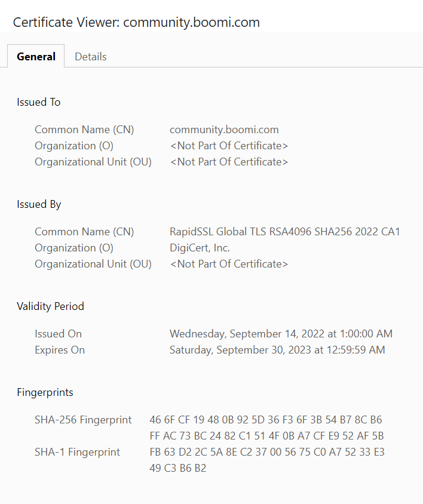Click the SHA-1 Fingerprint label

pyautogui.click(x=77, y=452)
